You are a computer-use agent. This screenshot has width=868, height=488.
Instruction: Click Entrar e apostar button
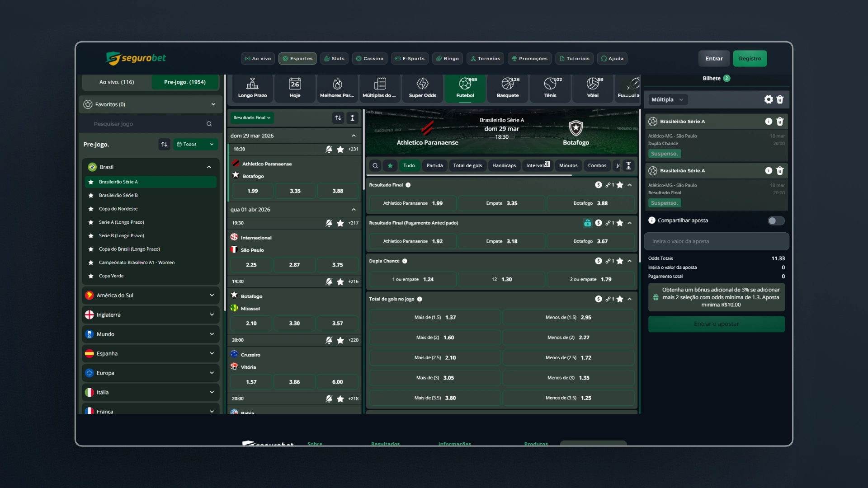[716, 324]
